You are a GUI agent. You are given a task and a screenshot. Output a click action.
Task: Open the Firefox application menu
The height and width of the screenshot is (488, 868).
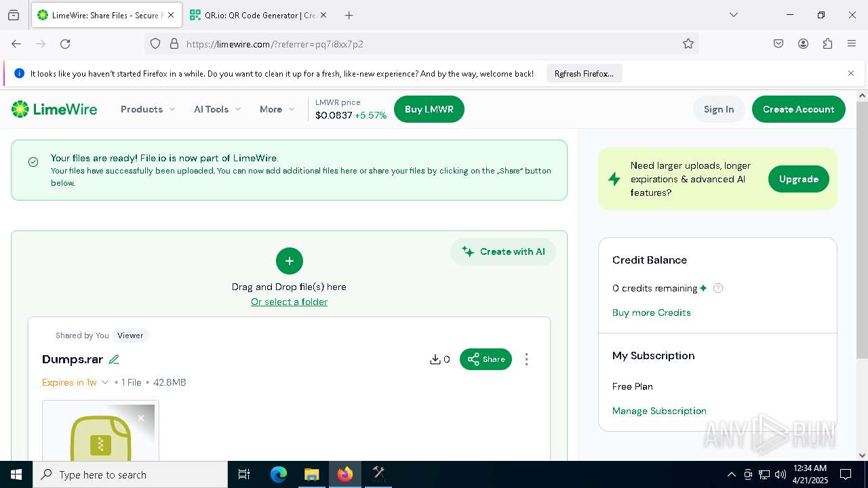852,44
